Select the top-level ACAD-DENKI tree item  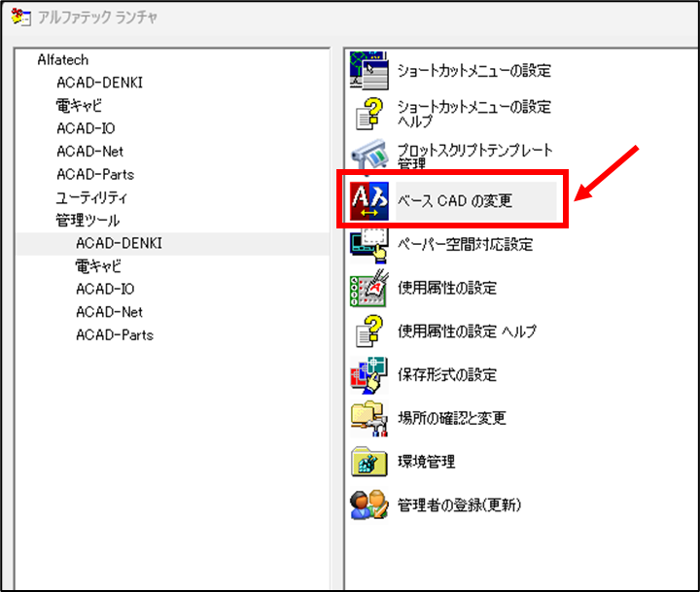click(x=99, y=83)
